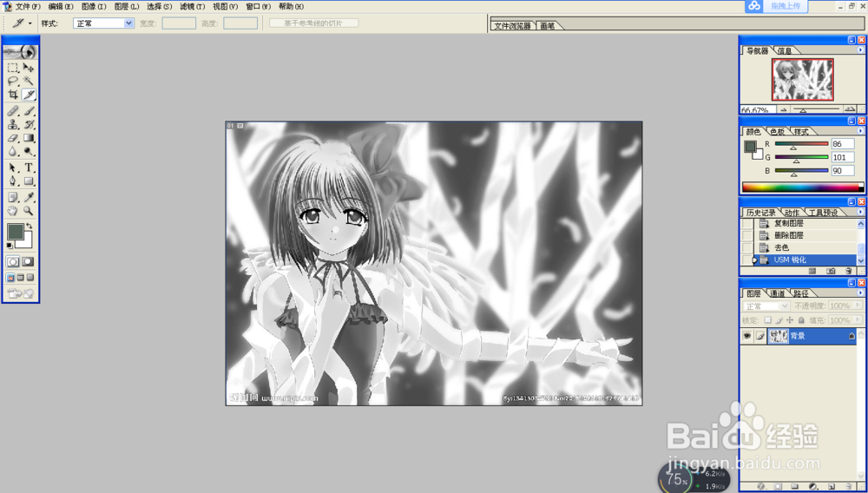The width and height of the screenshot is (868, 493).
Task: Open the Color panel flyout menu
Action: tap(861, 131)
